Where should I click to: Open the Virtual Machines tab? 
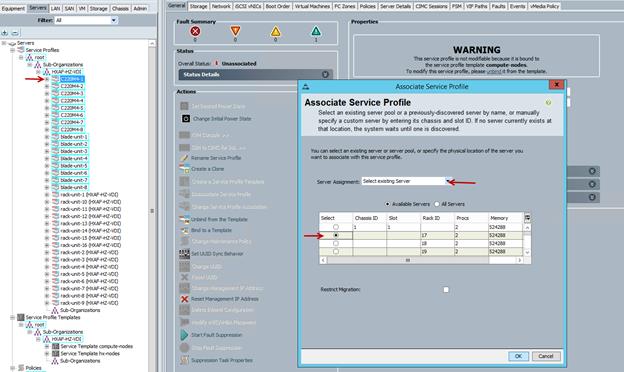point(312,6)
